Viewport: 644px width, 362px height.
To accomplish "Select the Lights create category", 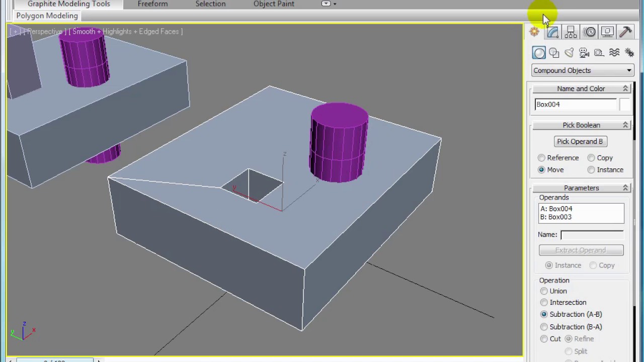I will click(569, 53).
